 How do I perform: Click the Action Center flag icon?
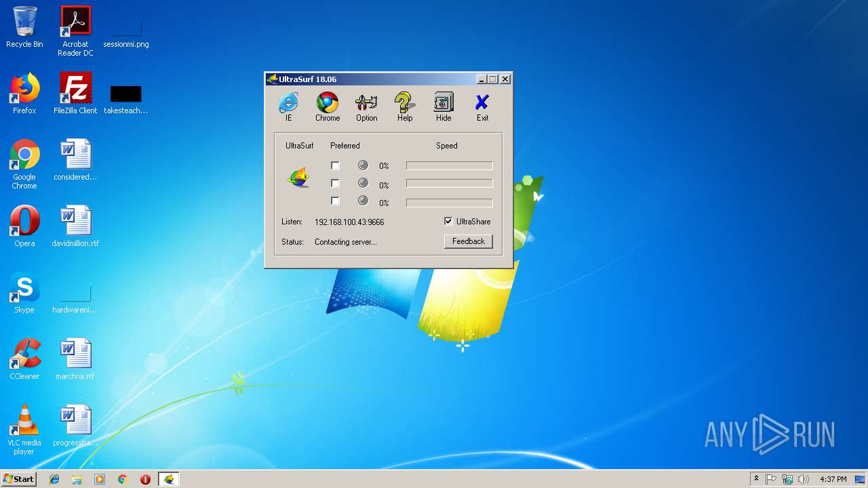(x=771, y=479)
